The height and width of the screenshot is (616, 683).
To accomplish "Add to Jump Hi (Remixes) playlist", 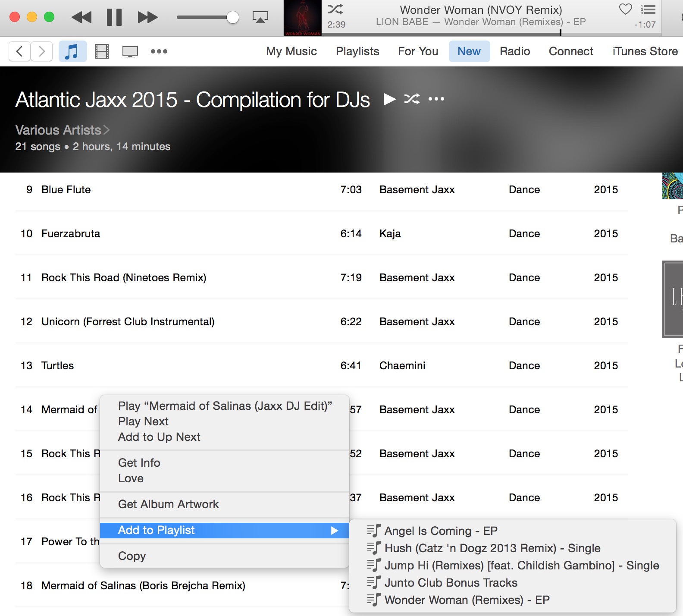I will pos(512,566).
